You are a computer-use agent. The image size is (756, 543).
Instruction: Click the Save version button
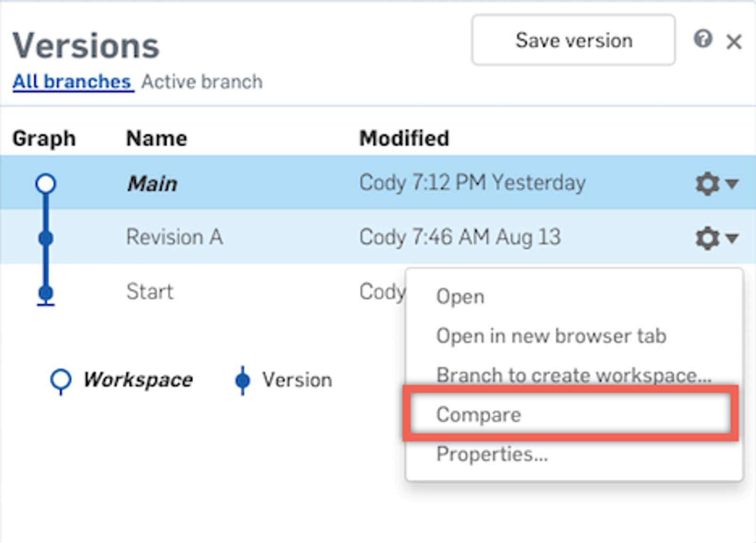(x=573, y=40)
